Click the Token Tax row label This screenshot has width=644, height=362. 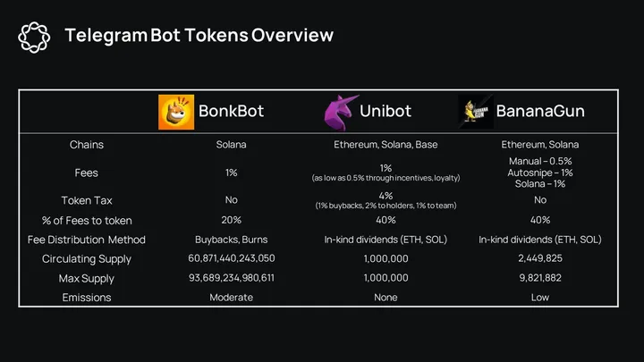point(87,200)
